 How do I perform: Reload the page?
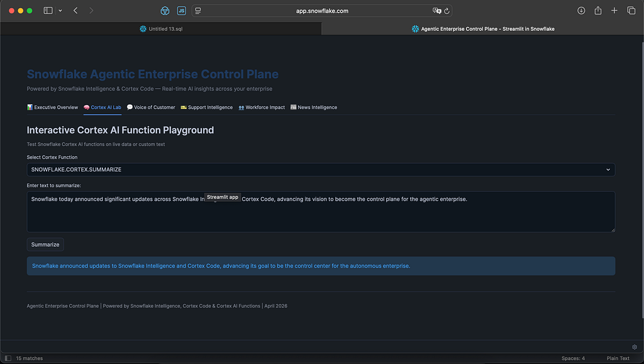pyautogui.click(x=447, y=11)
